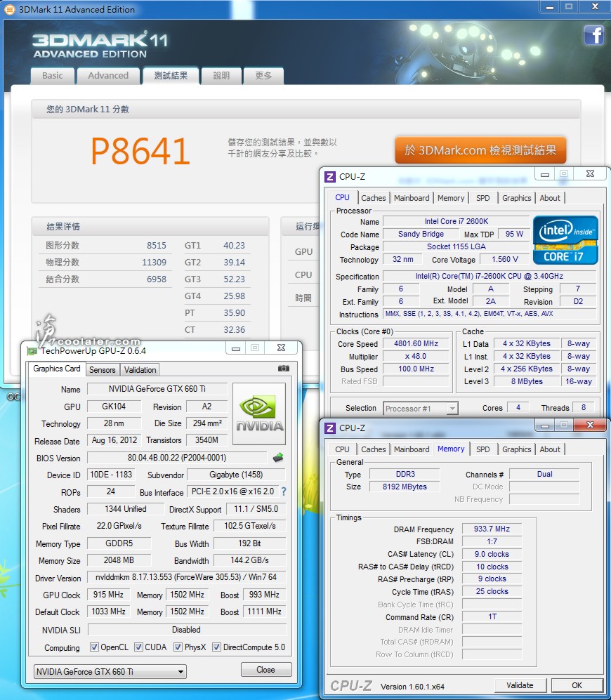The width and height of the screenshot is (611, 700).
Task: Click the Close button in GPU-Z
Action: pos(265,670)
